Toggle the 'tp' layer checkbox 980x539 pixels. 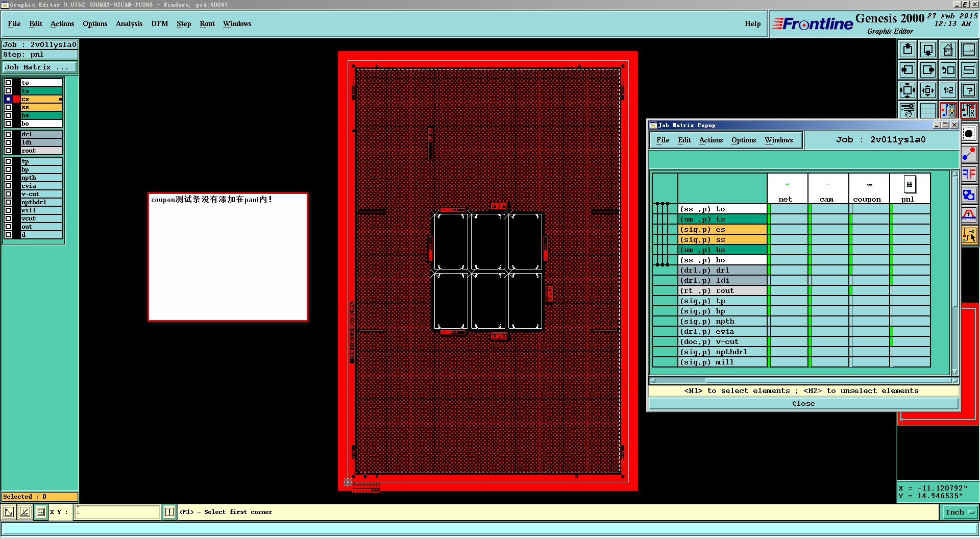pyautogui.click(x=8, y=161)
